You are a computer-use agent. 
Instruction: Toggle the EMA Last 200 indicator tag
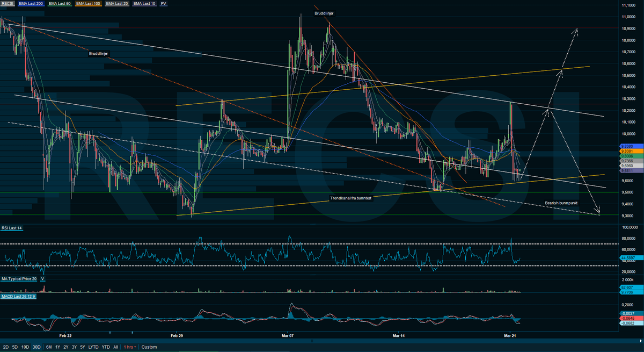click(31, 3)
